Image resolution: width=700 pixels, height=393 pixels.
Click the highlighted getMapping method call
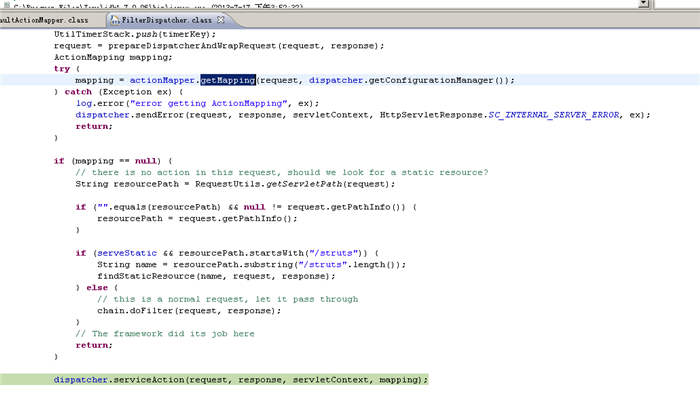click(228, 80)
